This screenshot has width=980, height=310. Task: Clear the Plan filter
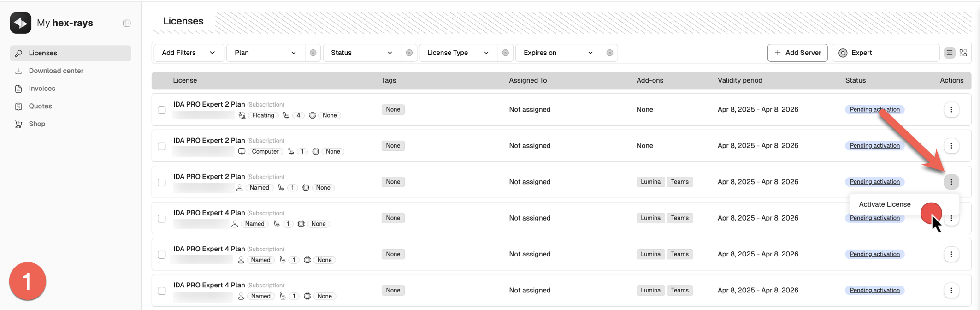pos(313,53)
